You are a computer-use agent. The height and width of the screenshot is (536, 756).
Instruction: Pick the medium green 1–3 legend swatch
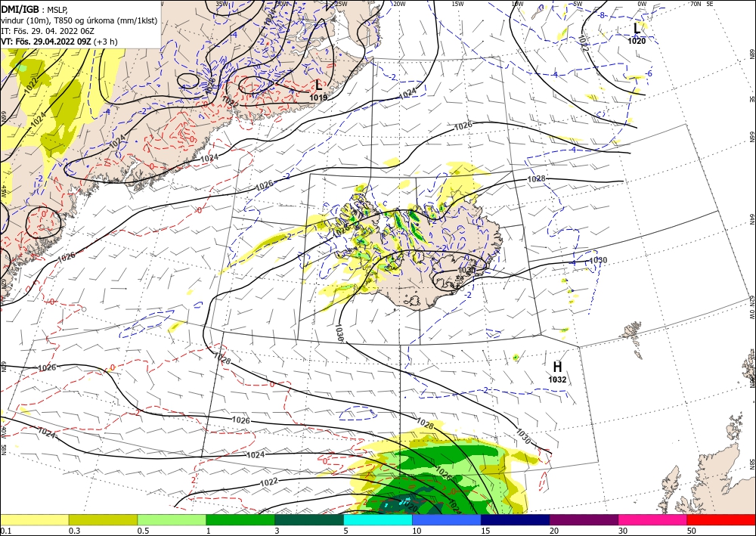point(240,519)
